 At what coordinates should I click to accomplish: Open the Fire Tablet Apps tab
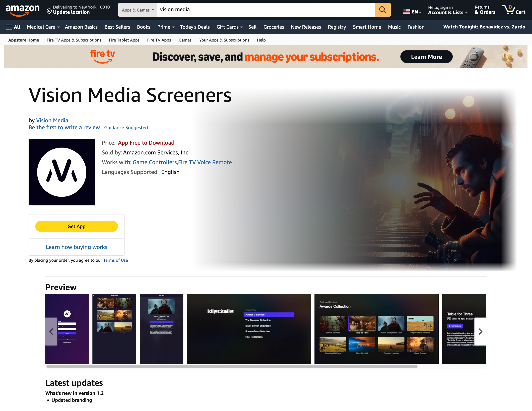click(124, 40)
